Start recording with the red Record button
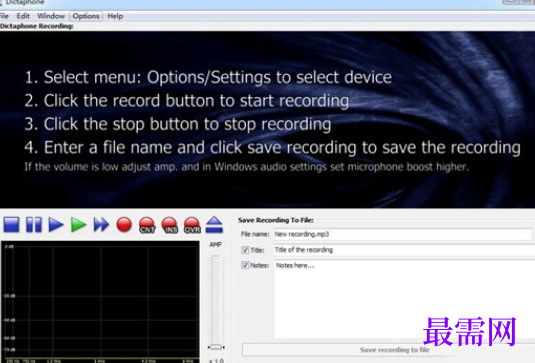535x363 pixels. pos(124,225)
